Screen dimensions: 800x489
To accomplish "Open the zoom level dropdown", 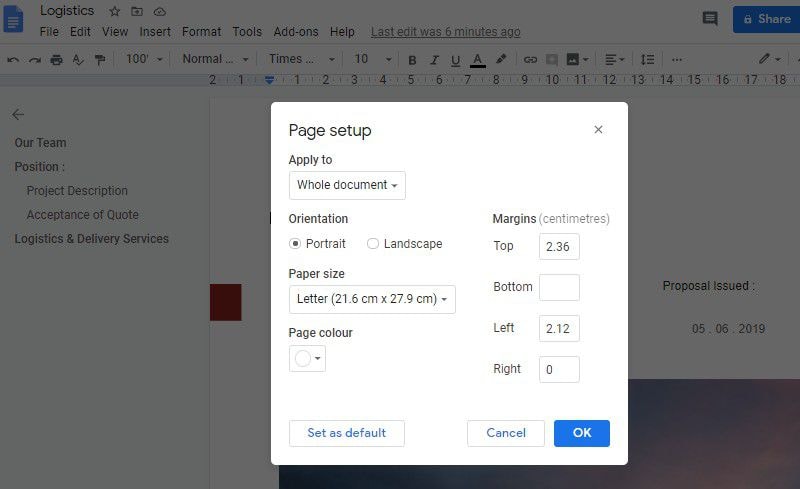I will click(x=144, y=59).
